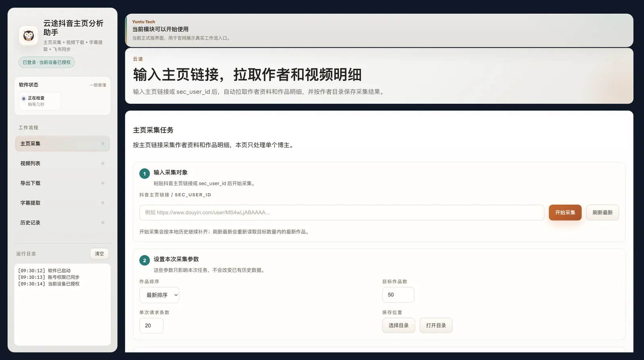Screen dimensions: 644x360
Task: Open the 作品排序 dropdown 最新排序
Action: (159, 295)
